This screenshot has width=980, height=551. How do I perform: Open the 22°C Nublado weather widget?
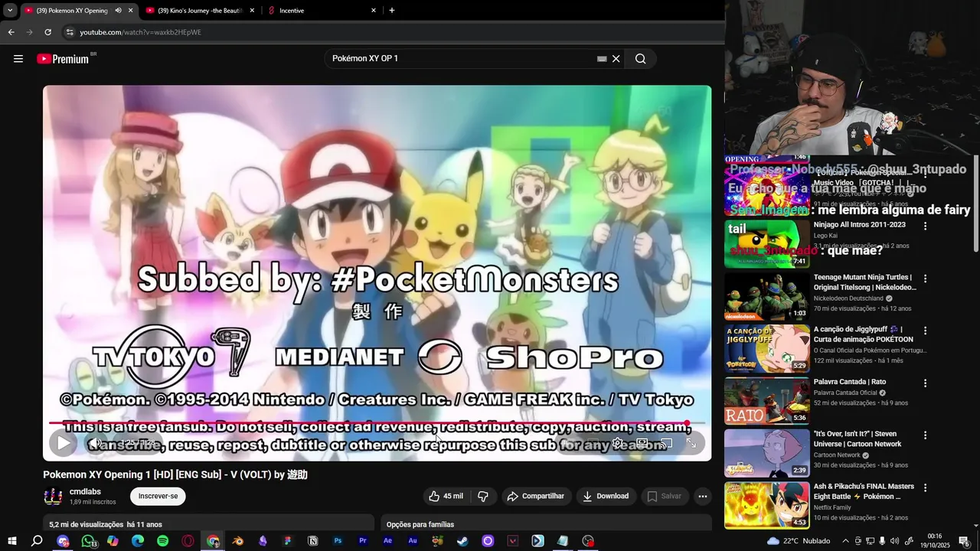pos(799,541)
